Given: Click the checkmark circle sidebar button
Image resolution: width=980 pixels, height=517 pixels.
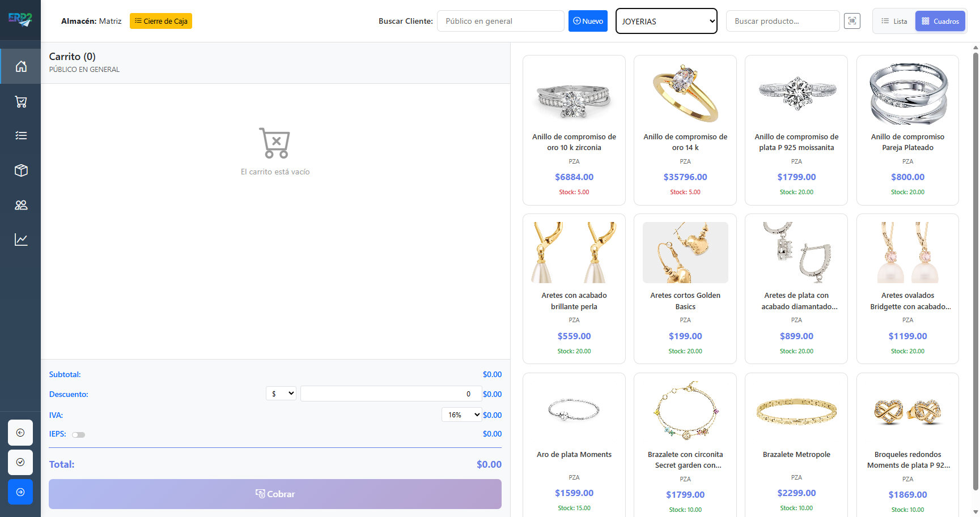Looking at the screenshot, I should [x=20, y=462].
